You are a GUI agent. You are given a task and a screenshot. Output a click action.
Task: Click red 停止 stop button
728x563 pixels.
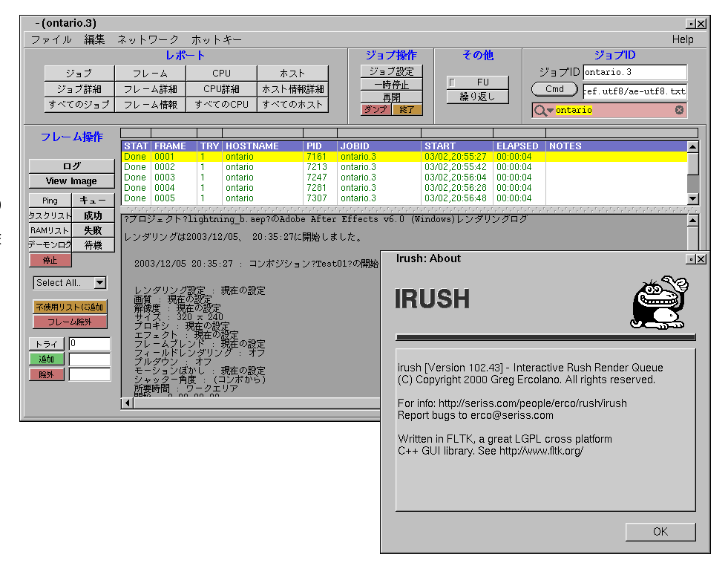point(50,261)
